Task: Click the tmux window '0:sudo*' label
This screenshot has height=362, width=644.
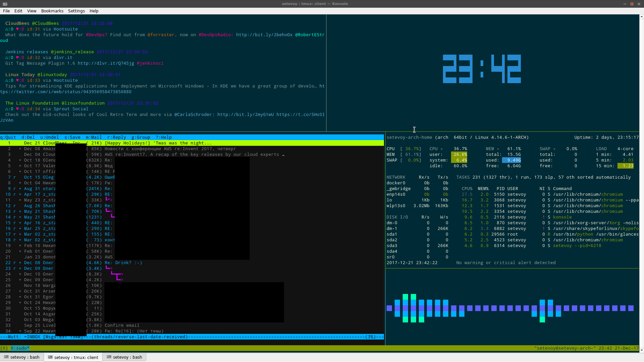Action: (x=20, y=348)
